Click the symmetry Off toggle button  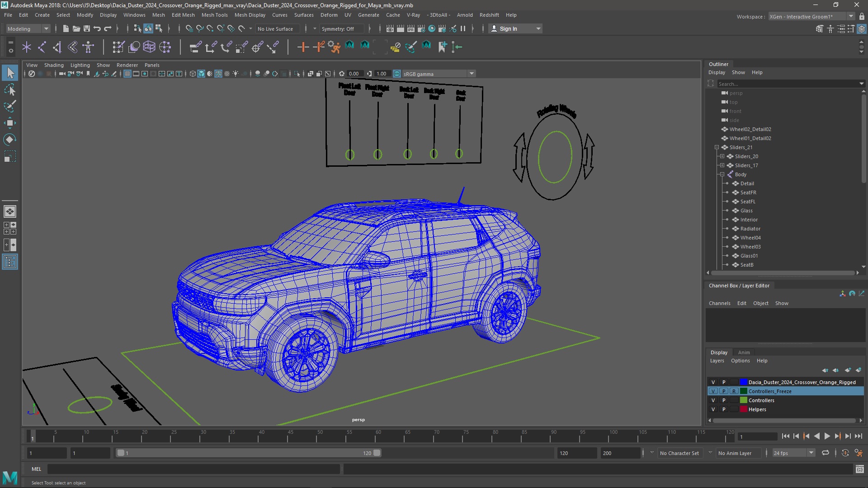click(339, 28)
